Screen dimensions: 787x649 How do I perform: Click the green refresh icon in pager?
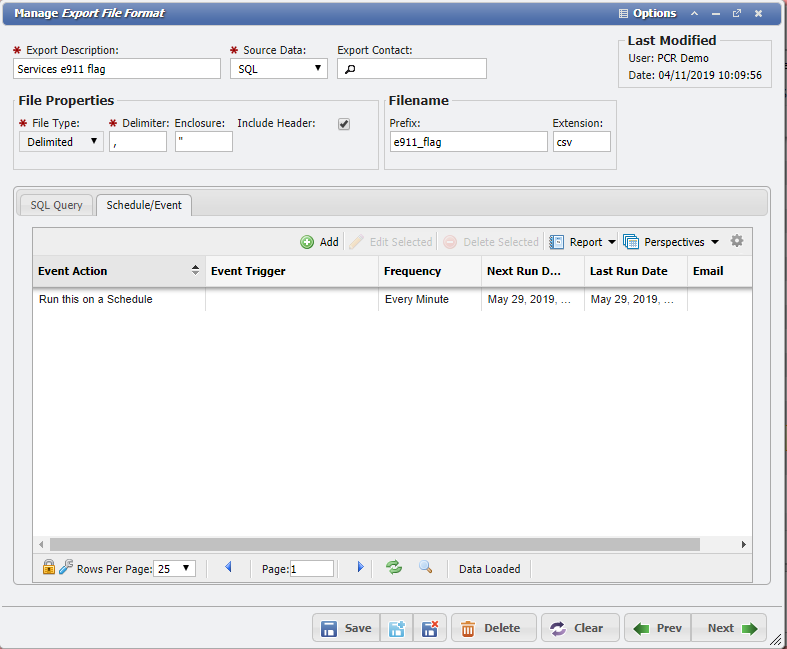[x=394, y=567]
